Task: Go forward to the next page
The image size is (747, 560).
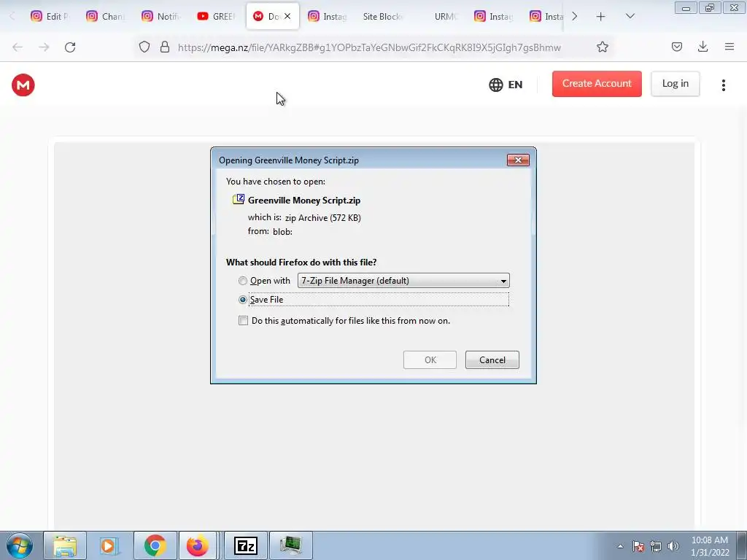Action: coord(44,47)
